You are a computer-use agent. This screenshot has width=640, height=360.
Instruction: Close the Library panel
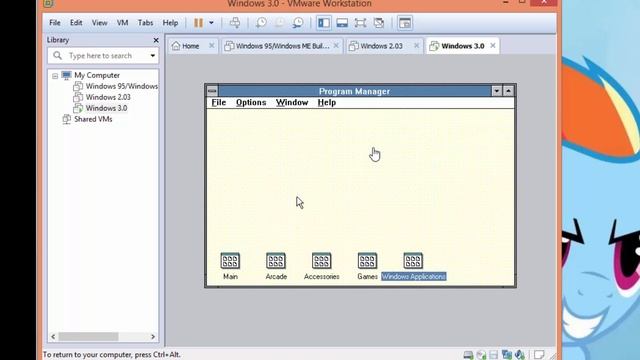click(x=156, y=40)
